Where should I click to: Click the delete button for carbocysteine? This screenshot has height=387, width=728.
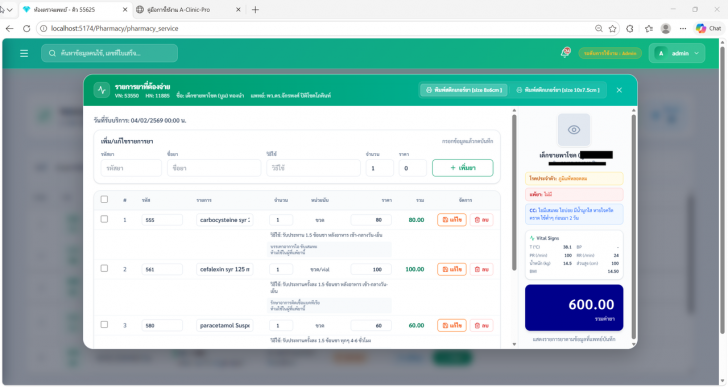click(481, 219)
